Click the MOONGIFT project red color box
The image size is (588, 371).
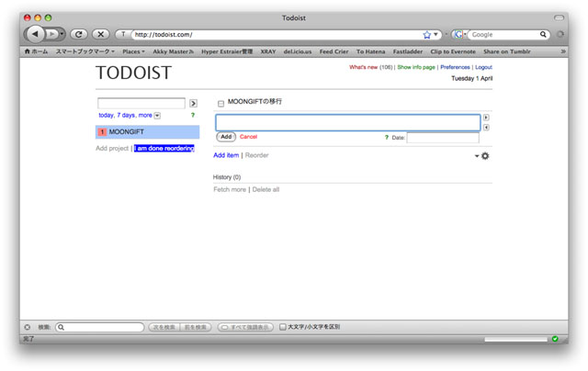(102, 132)
